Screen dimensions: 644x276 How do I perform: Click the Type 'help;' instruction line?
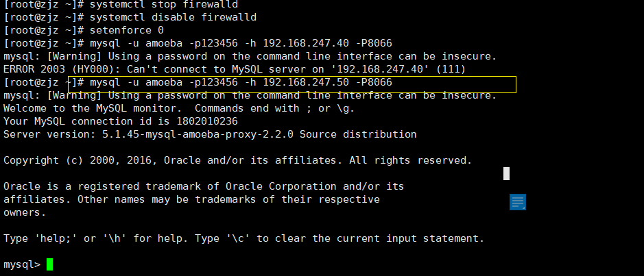coord(243,238)
